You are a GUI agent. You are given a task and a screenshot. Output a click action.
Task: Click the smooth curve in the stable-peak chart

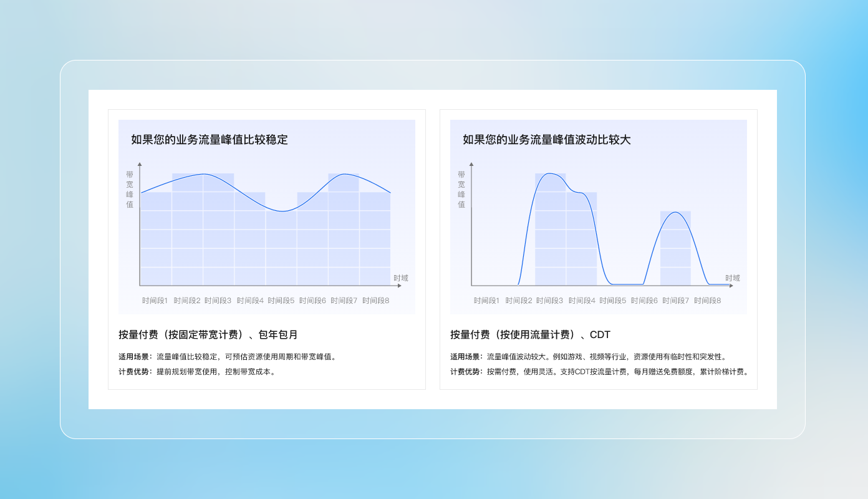pos(266,192)
